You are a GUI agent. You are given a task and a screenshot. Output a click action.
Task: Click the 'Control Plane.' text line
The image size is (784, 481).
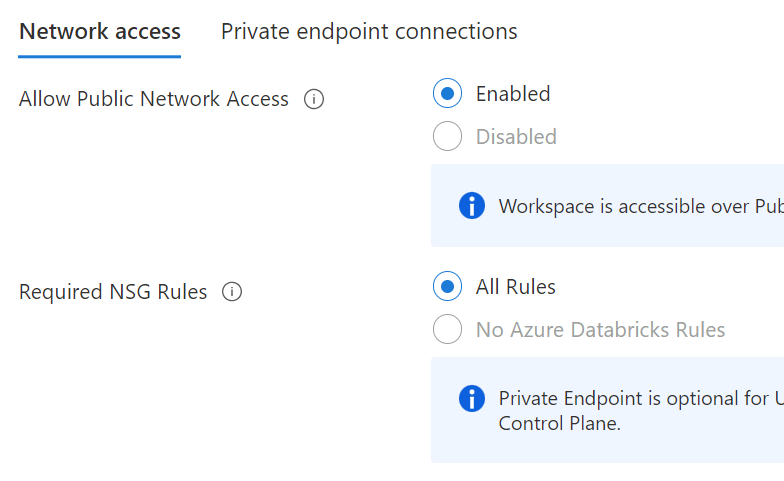coord(560,423)
